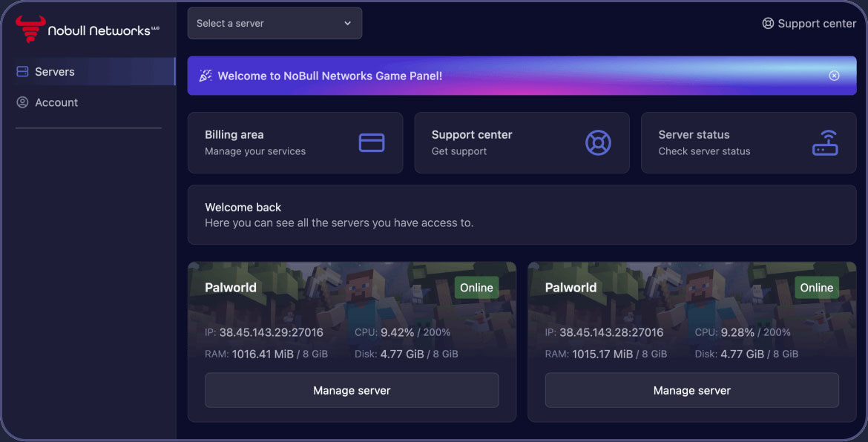Viewport: 868px width, 442px height.
Task: Click the chevron arrow in server selector
Action: [347, 24]
